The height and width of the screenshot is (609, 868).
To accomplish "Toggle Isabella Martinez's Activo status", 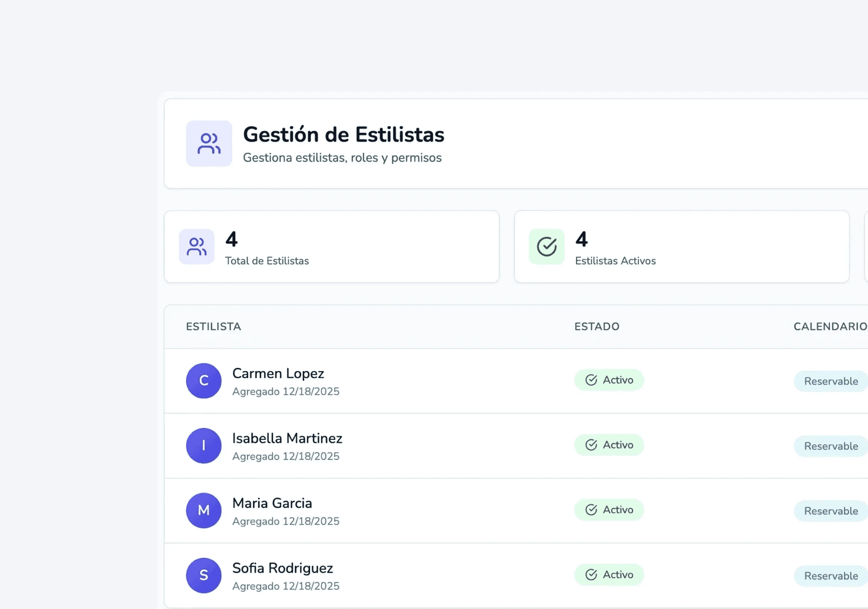I will (609, 445).
